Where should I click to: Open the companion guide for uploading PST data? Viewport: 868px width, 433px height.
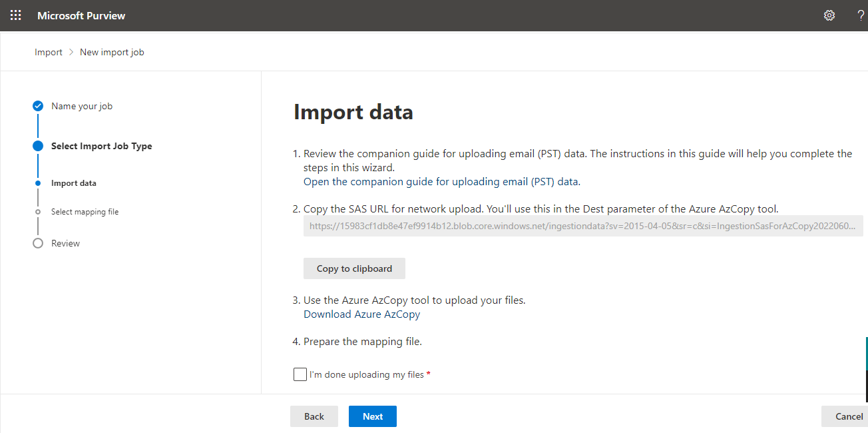(441, 181)
